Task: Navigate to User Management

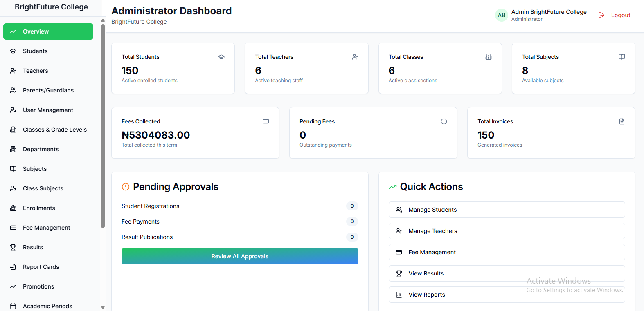Action: [48, 110]
